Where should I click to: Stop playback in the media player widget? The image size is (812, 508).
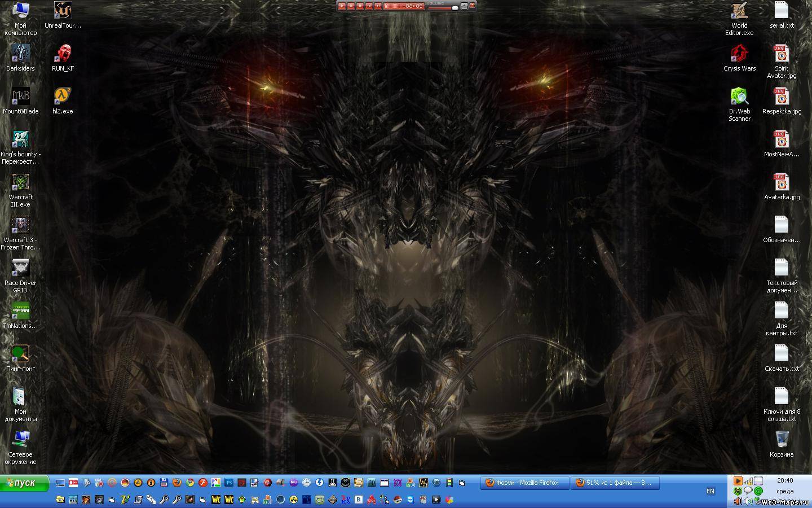(x=360, y=6)
